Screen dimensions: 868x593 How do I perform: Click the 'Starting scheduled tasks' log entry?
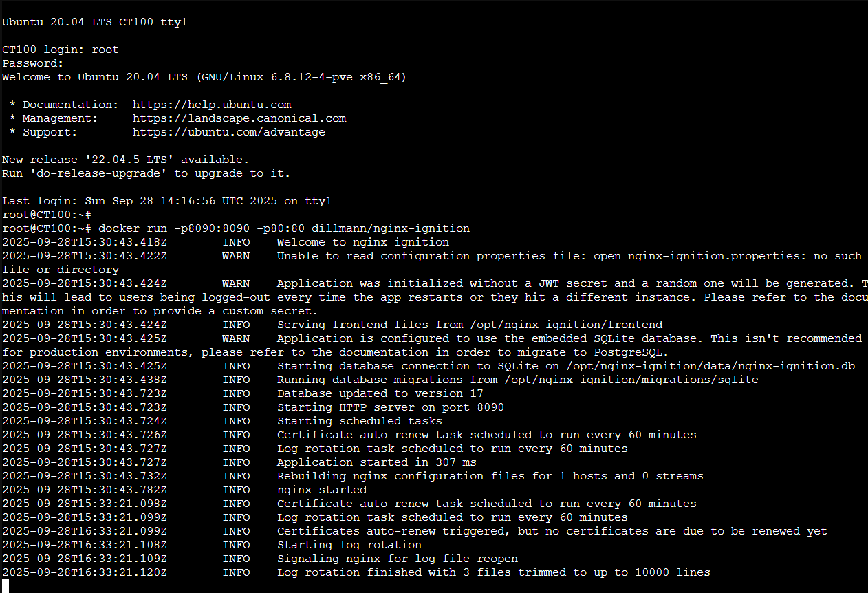[x=359, y=421]
